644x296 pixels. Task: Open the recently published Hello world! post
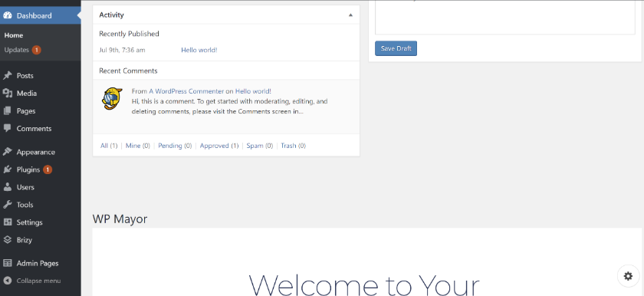(x=199, y=50)
